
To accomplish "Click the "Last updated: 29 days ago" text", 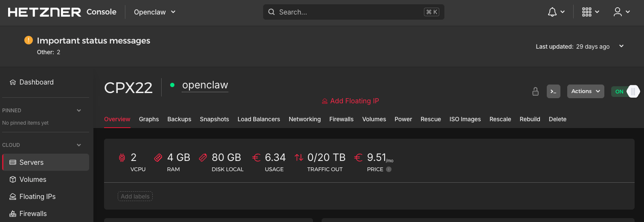I will point(573,47).
